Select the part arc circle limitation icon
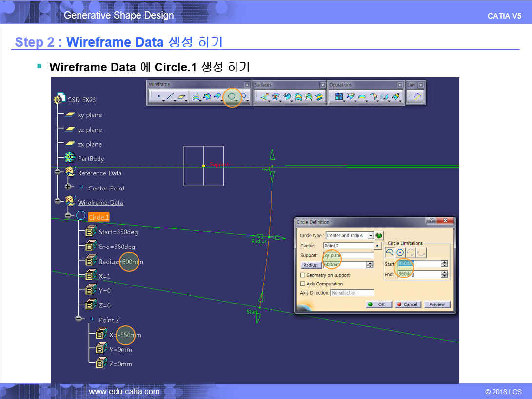The width and height of the screenshot is (532, 399). point(389,252)
